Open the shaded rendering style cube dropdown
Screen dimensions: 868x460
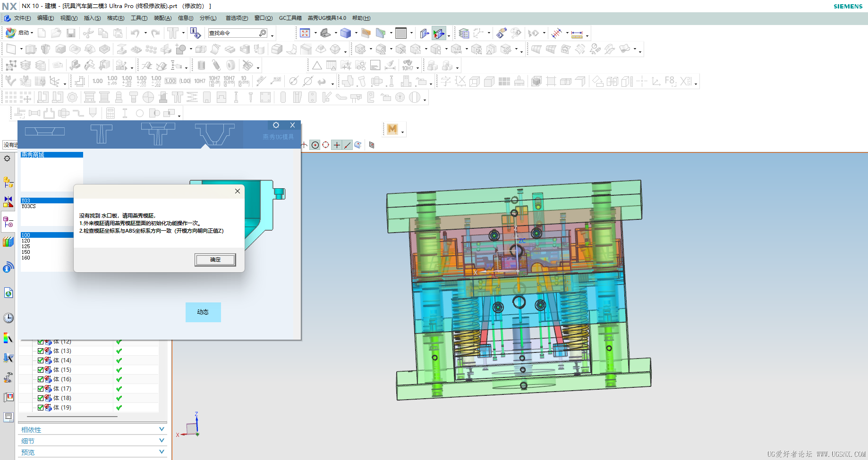click(356, 33)
